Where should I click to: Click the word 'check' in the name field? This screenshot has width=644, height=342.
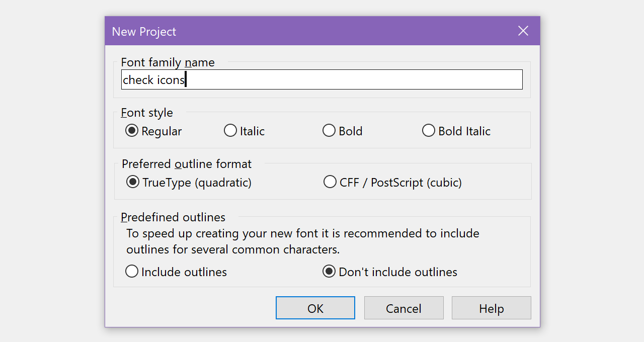click(138, 80)
